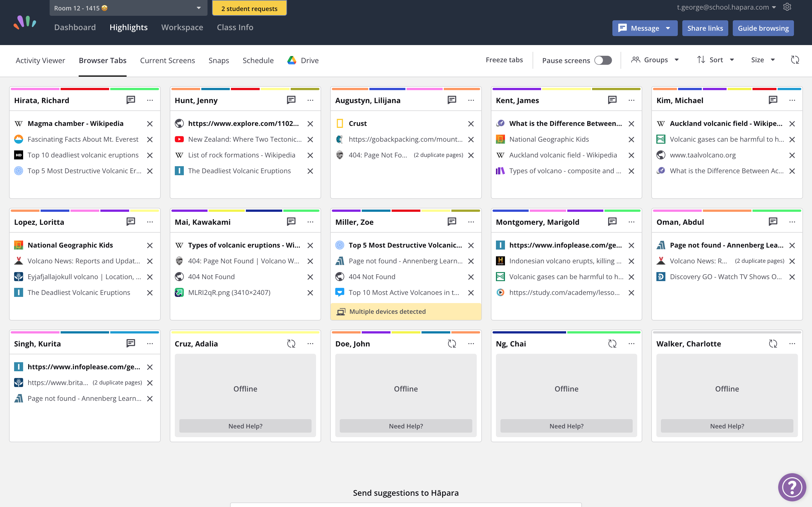Viewport: 812px width, 507px height.
Task: Refresh the student tiles view
Action: [795, 60]
